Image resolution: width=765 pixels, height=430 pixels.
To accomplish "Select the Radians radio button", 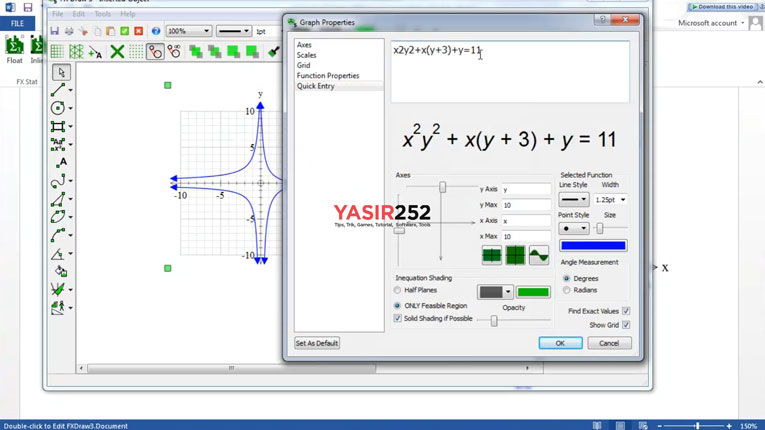I will coord(566,290).
